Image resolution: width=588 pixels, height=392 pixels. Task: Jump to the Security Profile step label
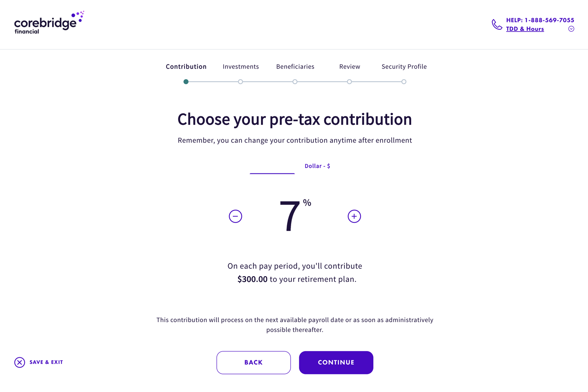click(x=404, y=66)
